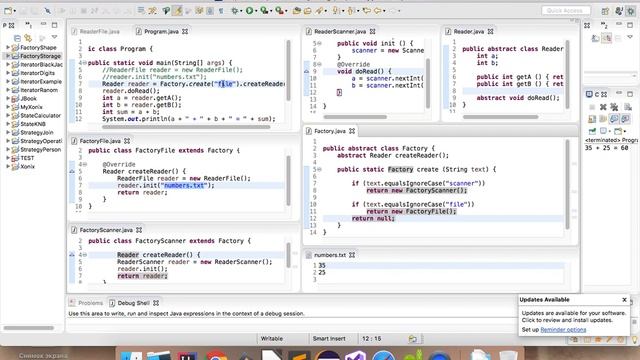
Task: Open Safari from the dock
Action: click(x=383, y=356)
